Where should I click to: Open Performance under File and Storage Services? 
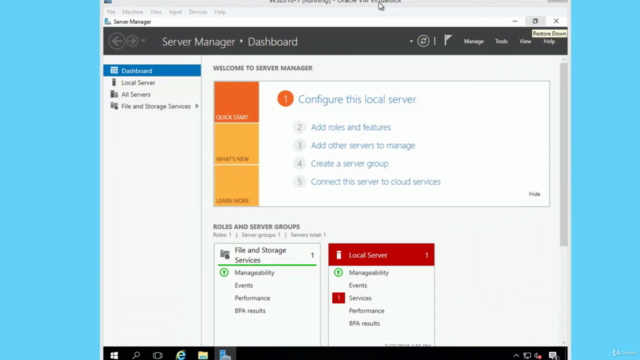click(252, 298)
